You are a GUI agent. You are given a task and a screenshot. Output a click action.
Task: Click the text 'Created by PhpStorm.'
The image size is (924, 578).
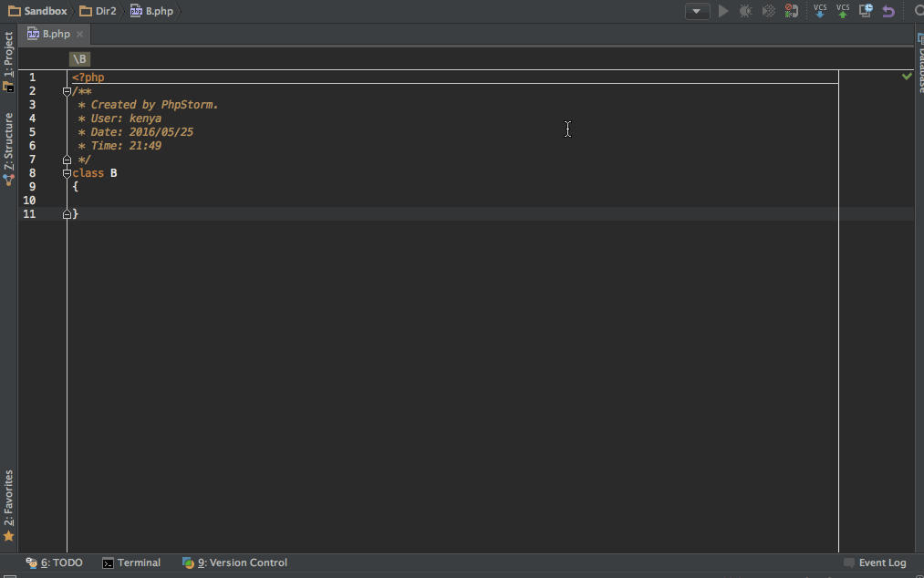point(154,105)
